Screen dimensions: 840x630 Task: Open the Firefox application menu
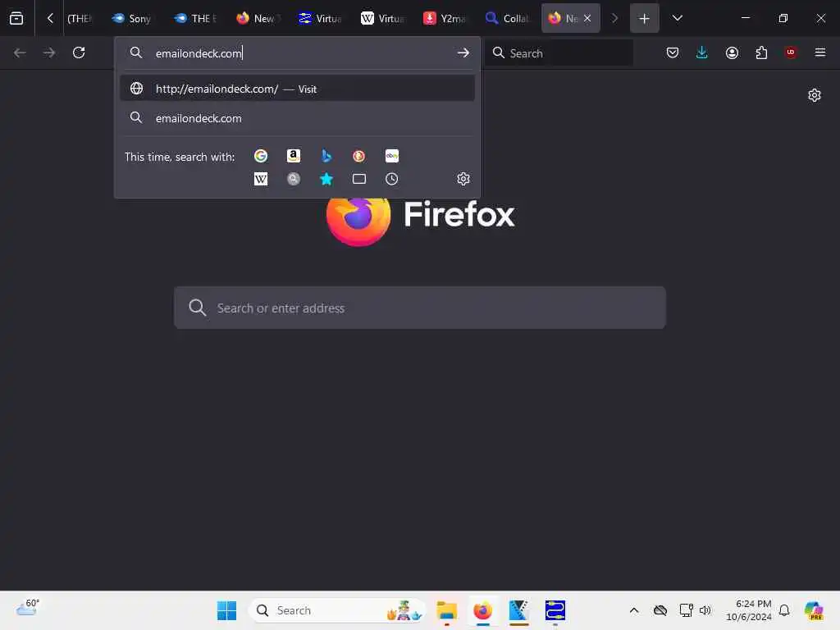tap(820, 52)
